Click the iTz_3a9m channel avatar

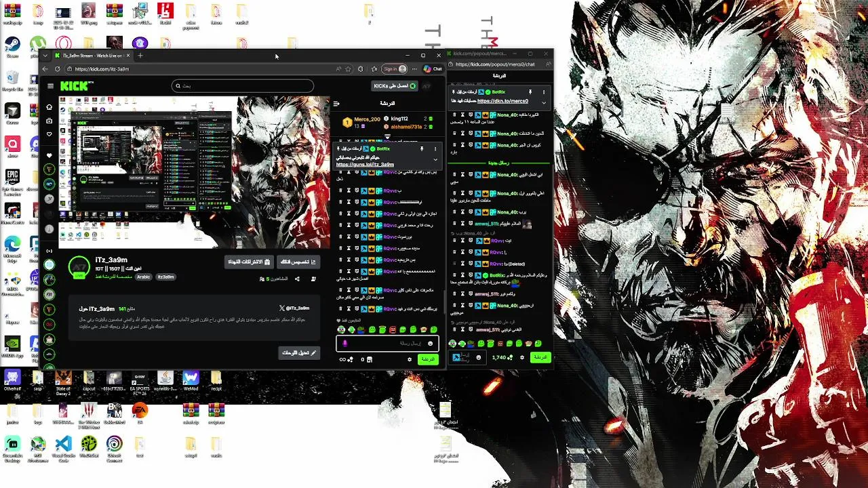tap(79, 267)
